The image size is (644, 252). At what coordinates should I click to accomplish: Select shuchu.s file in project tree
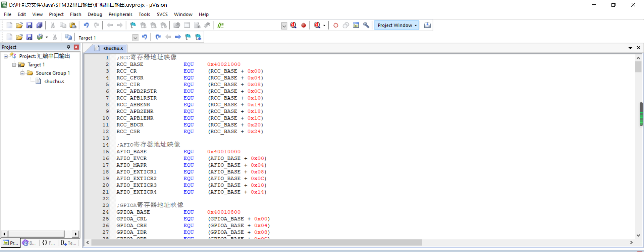click(54, 82)
